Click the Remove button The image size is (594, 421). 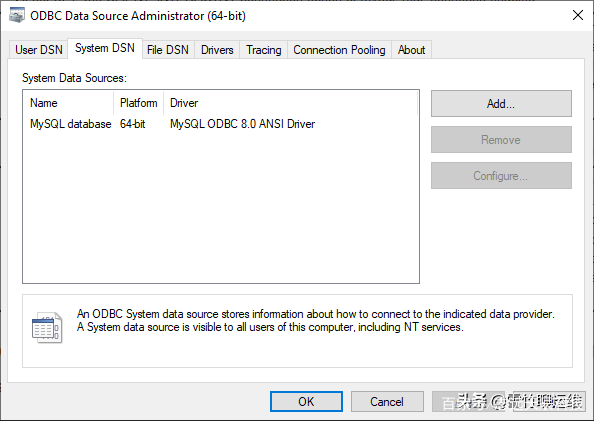[x=501, y=139]
